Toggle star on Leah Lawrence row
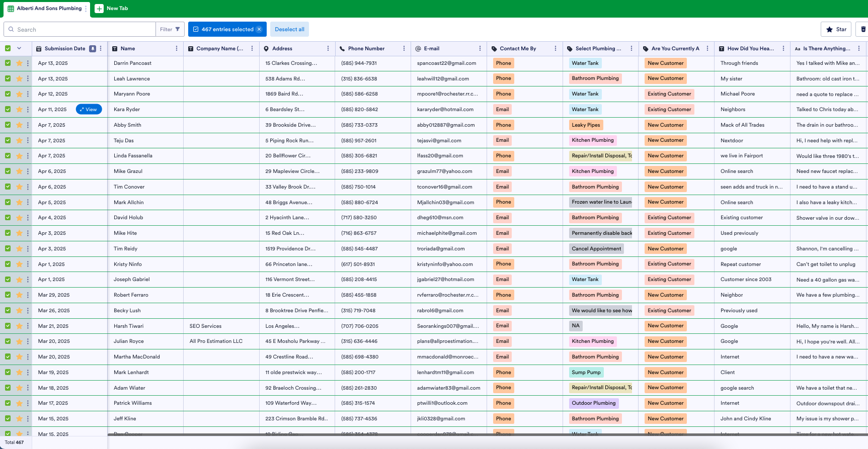Screen dimensions: 868x449 pos(19,79)
